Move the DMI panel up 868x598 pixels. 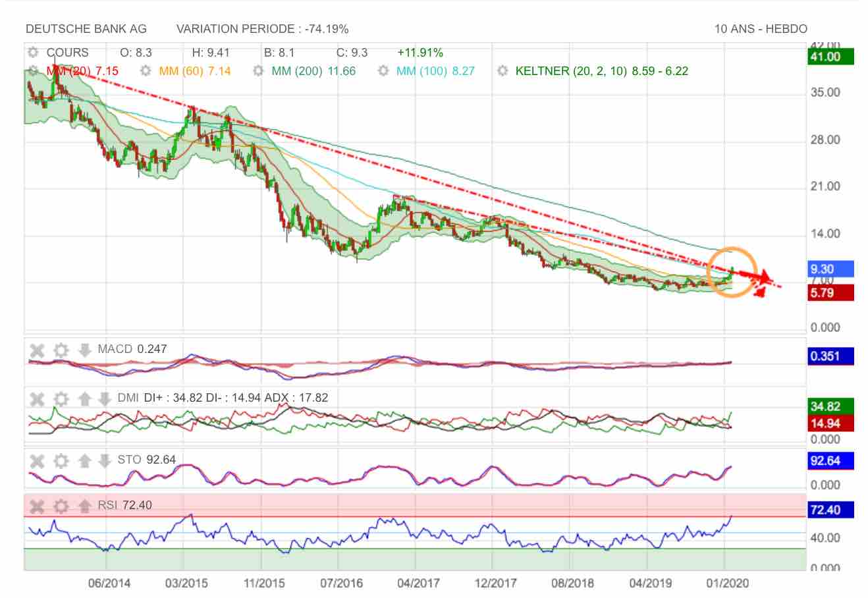[84, 398]
